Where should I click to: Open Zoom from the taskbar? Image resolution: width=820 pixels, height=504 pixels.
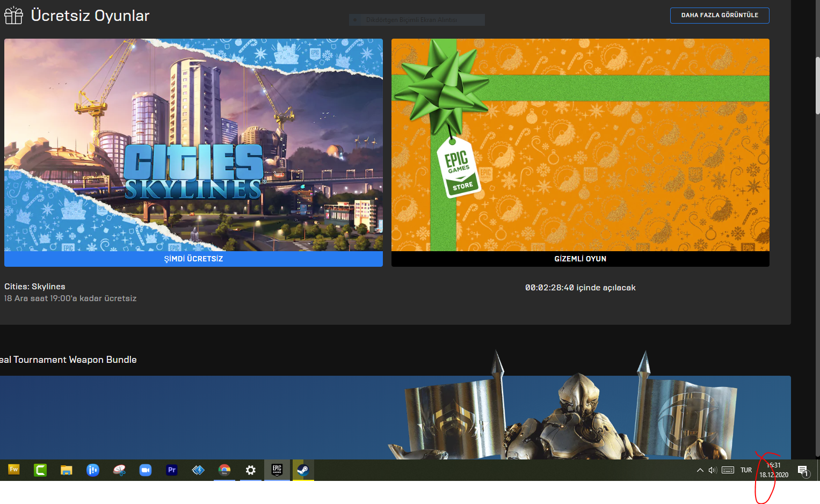pos(146,470)
